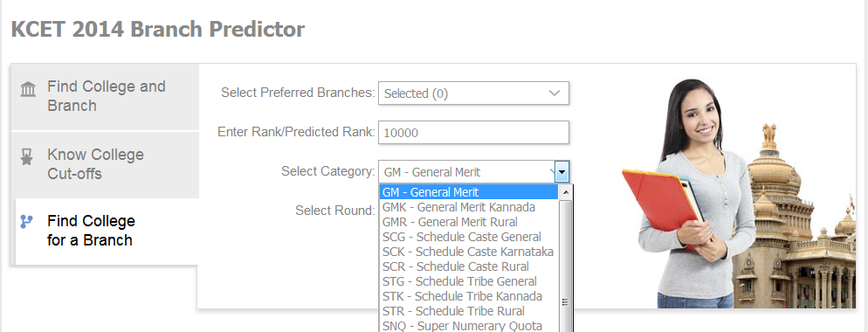Choose GM - General Merit option
This screenshot has width=868, height=332.
(468, 192)
